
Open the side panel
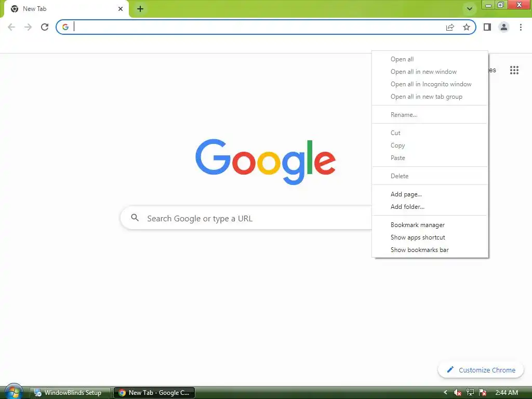(x=487, y=27)
